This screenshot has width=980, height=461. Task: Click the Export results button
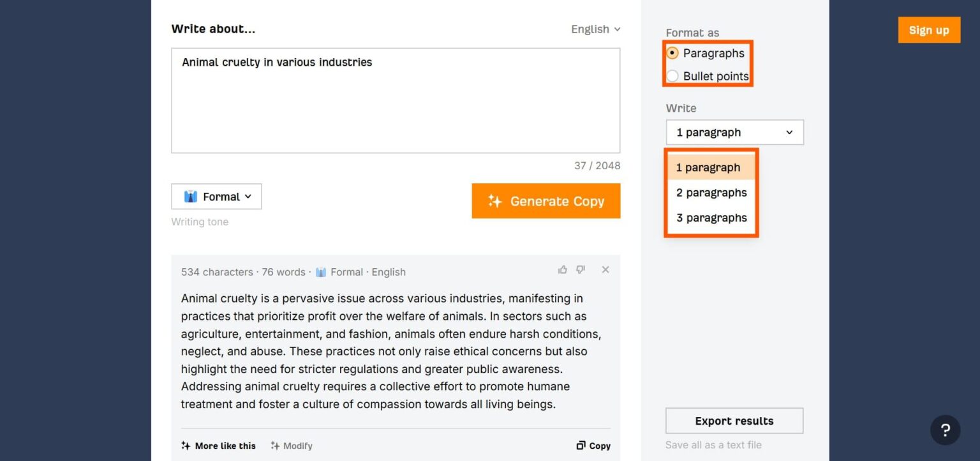734,421
